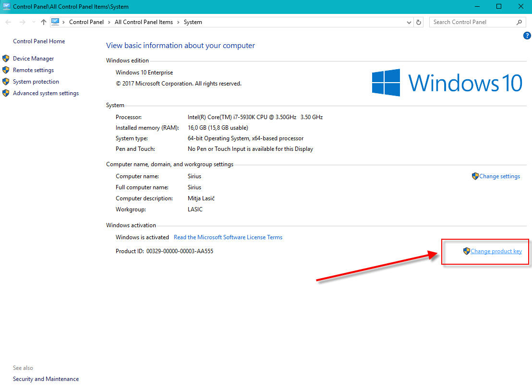Click the Back arrow button
The height and width of the screenshot is (392, 532).
point(9,22)
